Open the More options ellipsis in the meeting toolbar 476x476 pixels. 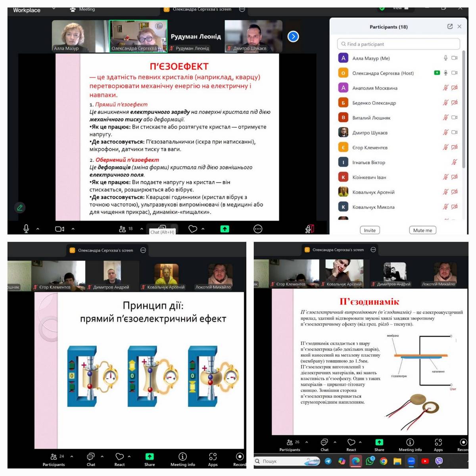click(258, 229)
